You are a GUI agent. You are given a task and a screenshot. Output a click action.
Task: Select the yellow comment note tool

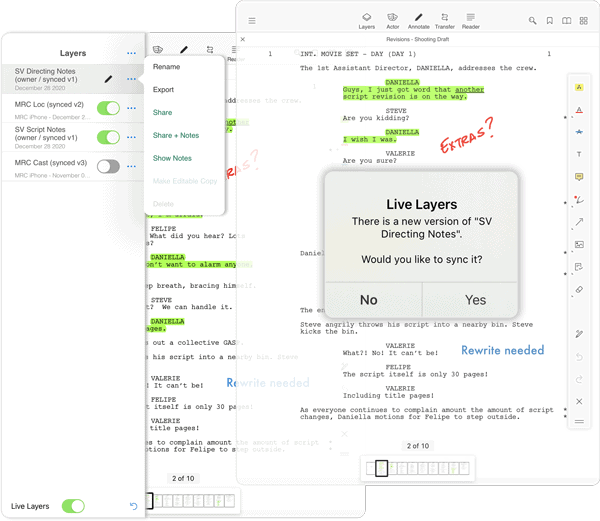coord(579,177)
